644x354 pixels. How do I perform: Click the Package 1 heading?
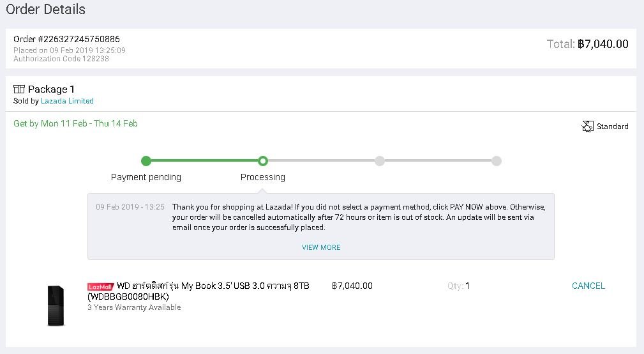click(51, 89)
